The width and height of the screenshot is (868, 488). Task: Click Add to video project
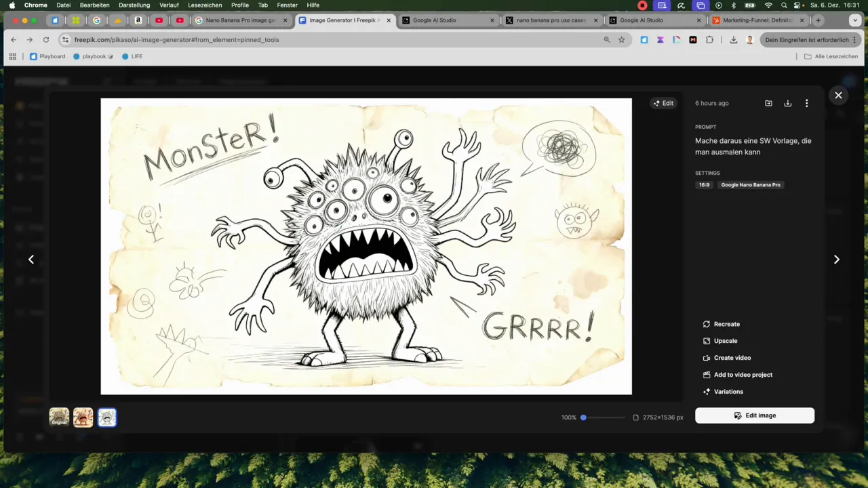(743, 375)
